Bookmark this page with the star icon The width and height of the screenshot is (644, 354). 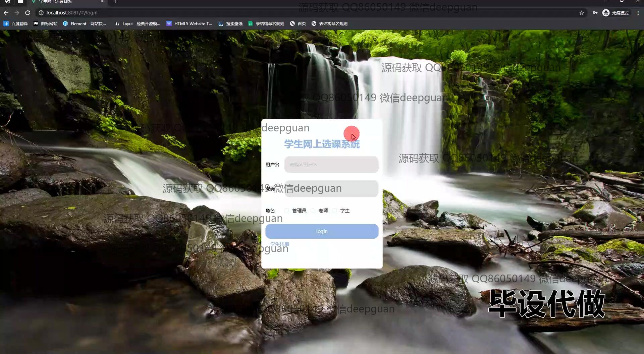pos(581,13)
